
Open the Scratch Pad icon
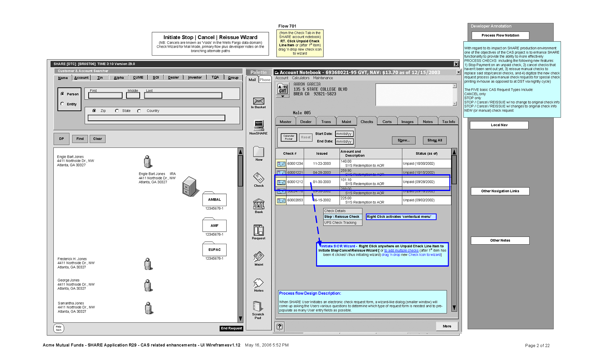pos(258,307)
